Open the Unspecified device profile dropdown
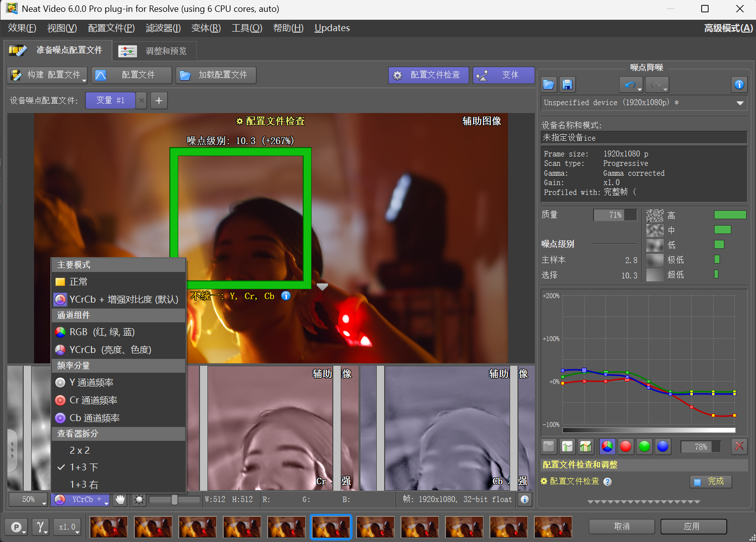 click(x=740, y=103)
